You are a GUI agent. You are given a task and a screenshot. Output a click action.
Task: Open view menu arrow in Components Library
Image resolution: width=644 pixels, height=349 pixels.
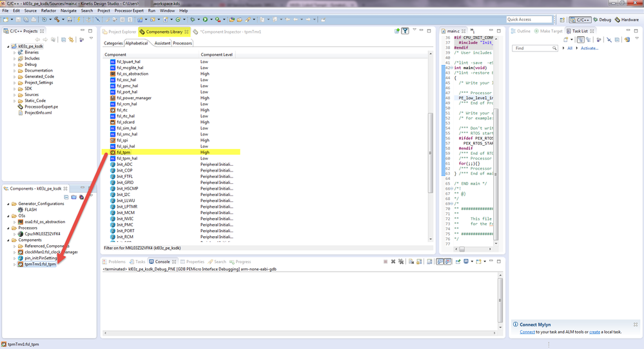tap(415, 30)
